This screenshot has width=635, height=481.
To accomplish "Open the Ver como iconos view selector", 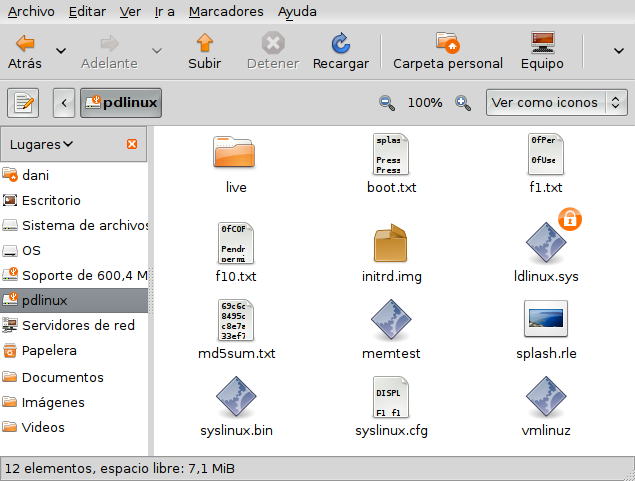I will [557, 103].
